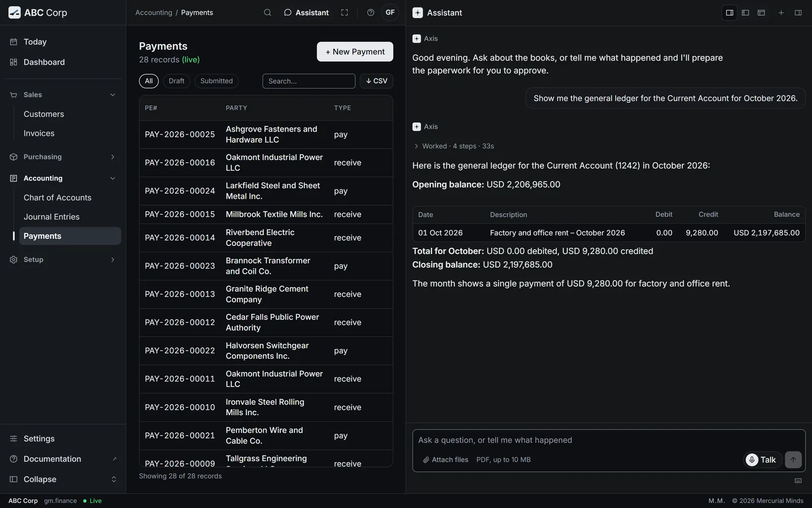812x508 pixels.
Task: Click the ABC Corp logo icon
Action: (14, 13)
